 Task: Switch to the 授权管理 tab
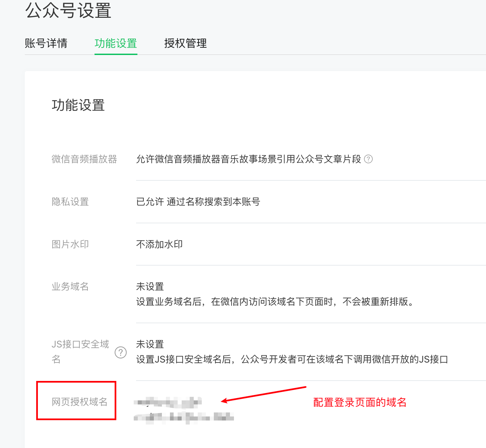[185, 43]
